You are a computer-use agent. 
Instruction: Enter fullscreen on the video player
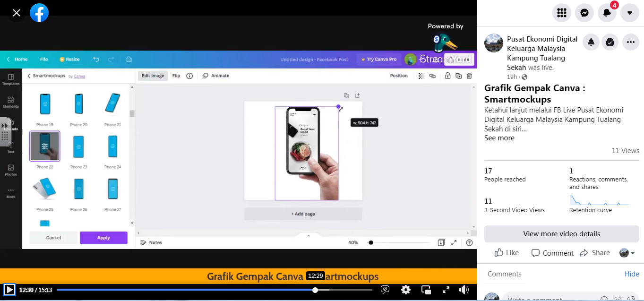point(446,290)
